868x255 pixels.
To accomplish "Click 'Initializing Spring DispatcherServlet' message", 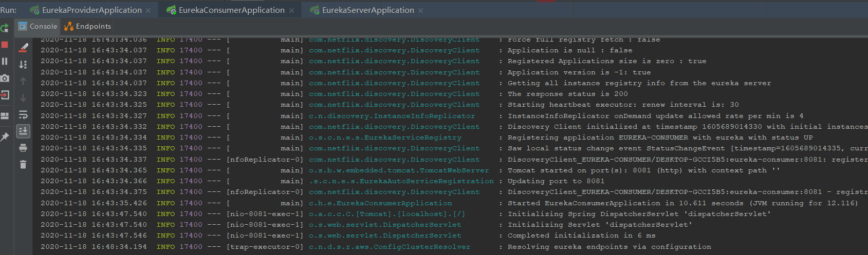I will 639,214.
